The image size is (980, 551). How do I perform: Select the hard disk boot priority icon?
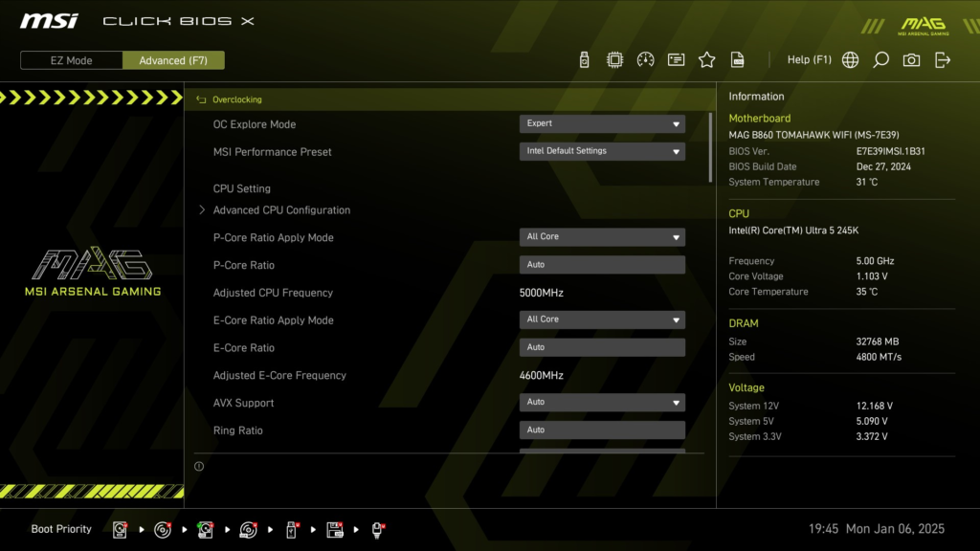[x=120, y=529]
